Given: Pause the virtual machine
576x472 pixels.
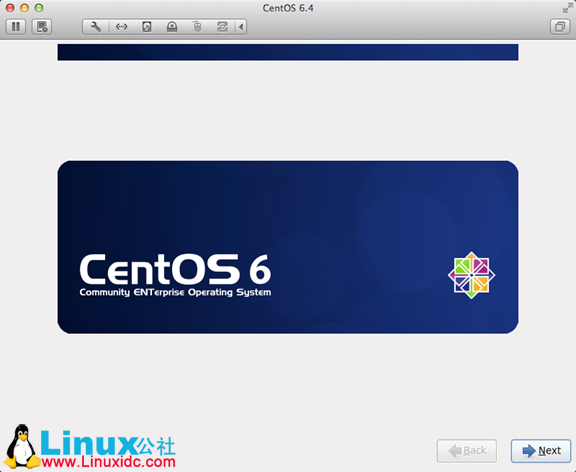Looking at the screenshot, I should pos(16,27).
